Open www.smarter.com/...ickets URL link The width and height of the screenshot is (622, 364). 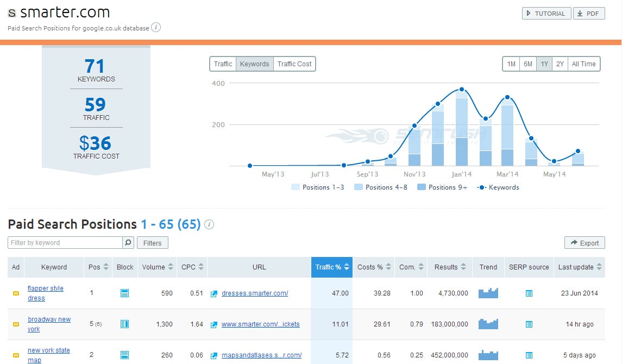[261, 324]
